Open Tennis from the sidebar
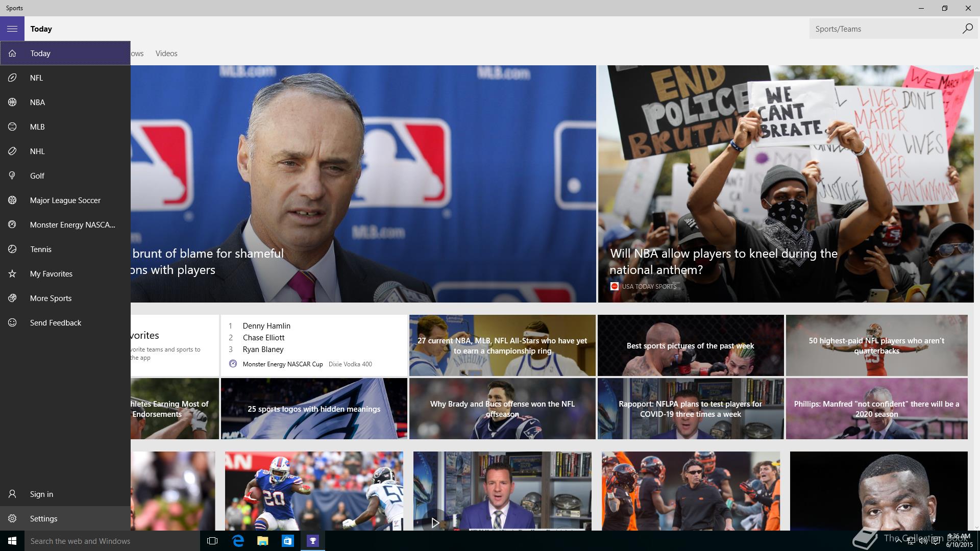The height and width of the screenshot is (551, 980). [65, 249]
